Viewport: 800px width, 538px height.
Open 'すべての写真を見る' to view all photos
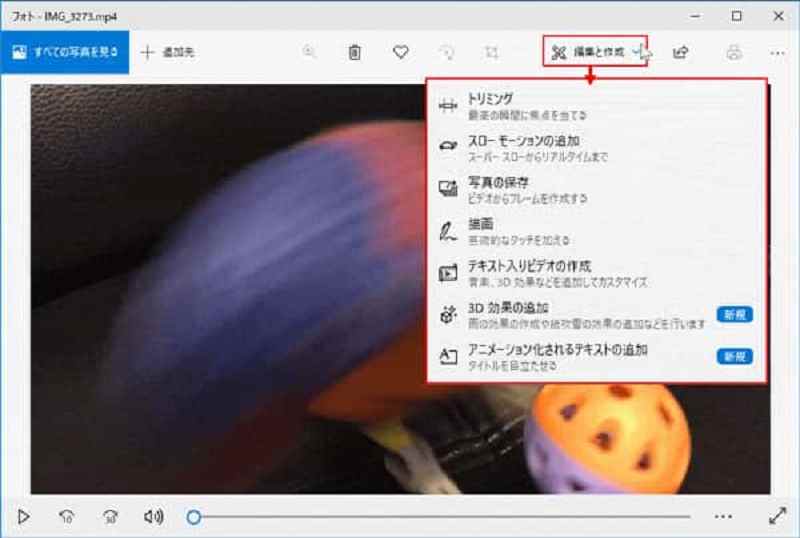[65, 52]
